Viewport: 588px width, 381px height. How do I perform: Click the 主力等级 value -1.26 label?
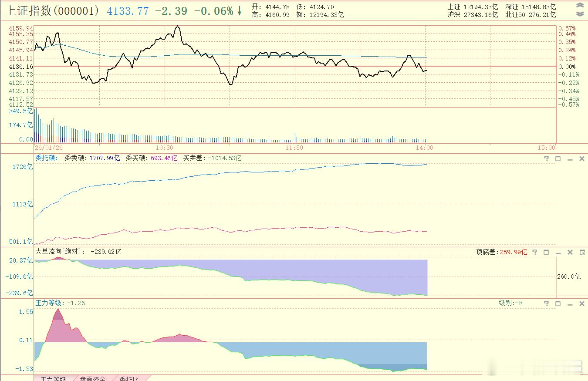(60, 303)
